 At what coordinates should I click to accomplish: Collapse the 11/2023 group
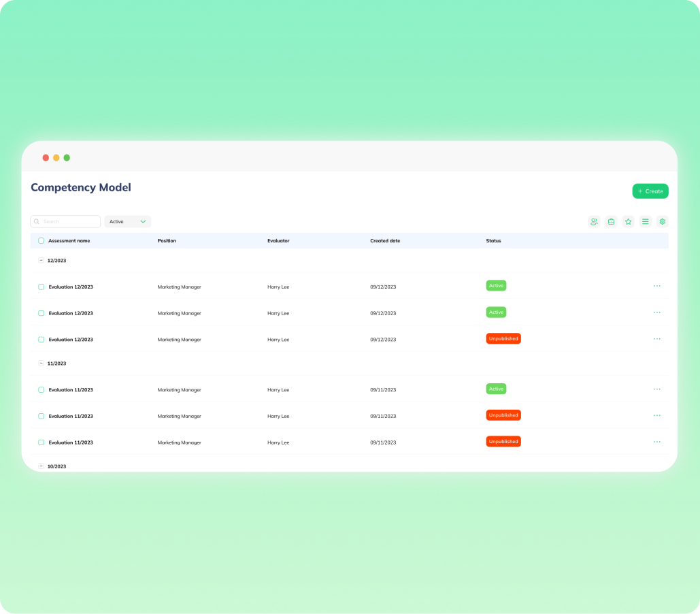[41, 363]
